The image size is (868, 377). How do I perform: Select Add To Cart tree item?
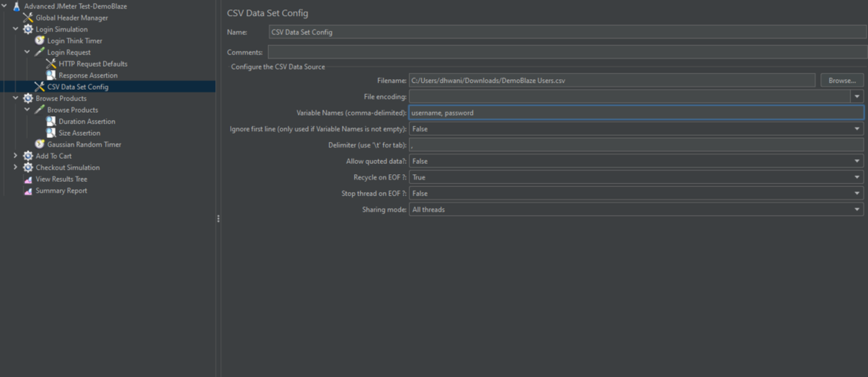click(x=53, y=156)
